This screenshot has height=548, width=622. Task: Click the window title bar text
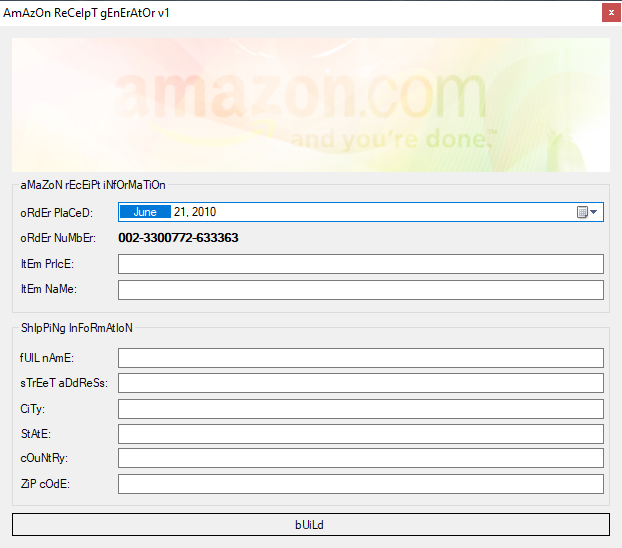86,12
